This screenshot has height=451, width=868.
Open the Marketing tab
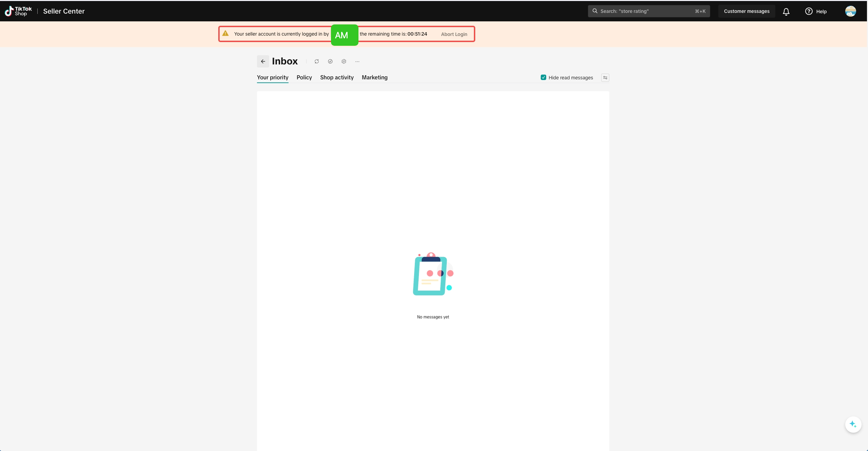374,77
